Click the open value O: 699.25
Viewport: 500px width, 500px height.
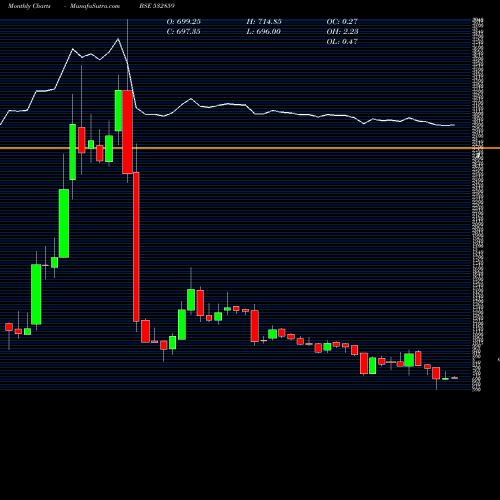point(184,22)
